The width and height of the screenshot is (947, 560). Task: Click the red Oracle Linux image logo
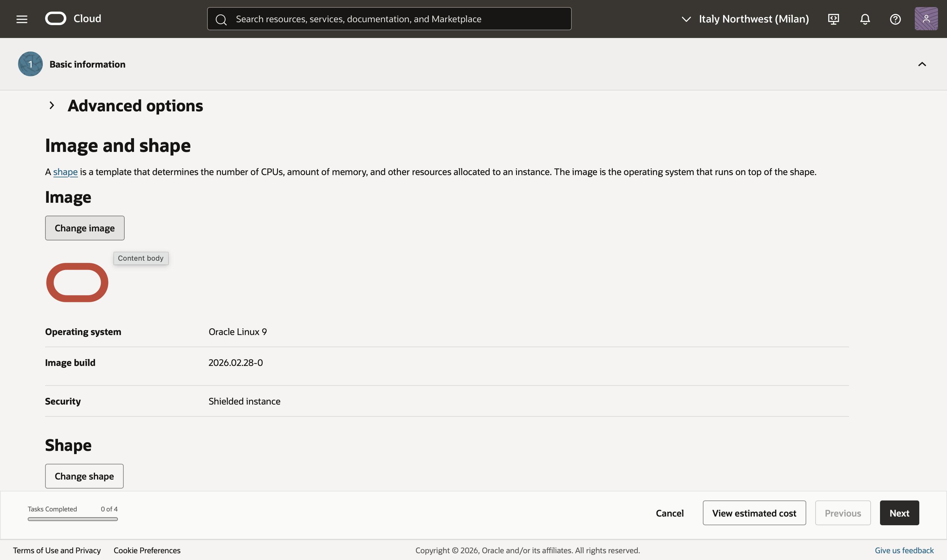77,283
